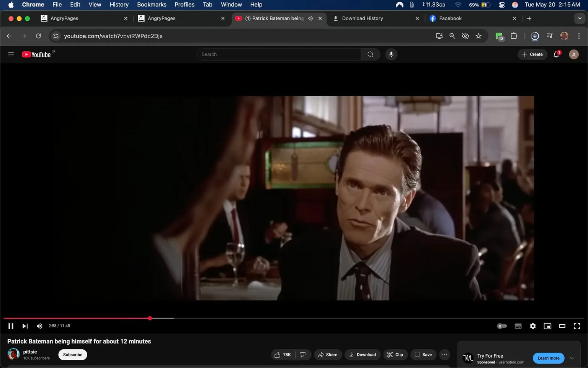Click the Share button under the video
The width and height of the screenshot is (588, 368).
pyautogui.click(x=328, y=355)
